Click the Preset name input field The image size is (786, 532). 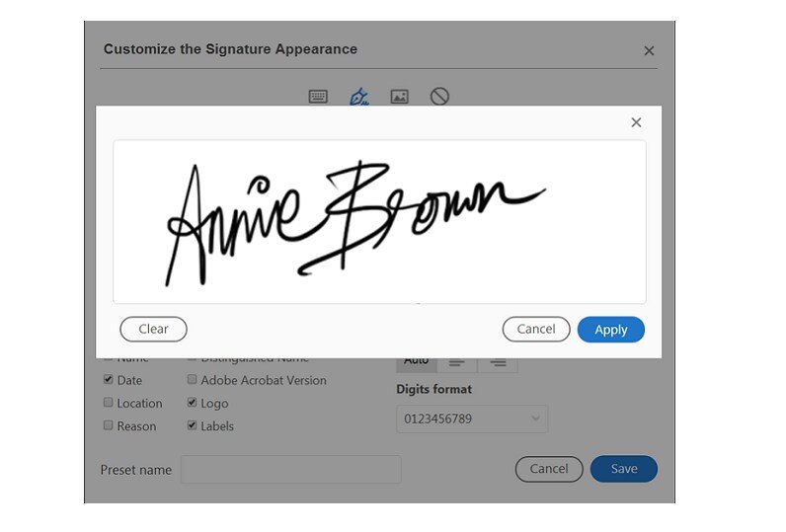[290, 470]
